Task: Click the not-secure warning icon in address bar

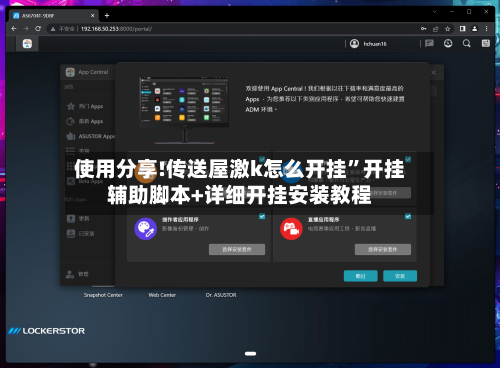Action: 53,29
